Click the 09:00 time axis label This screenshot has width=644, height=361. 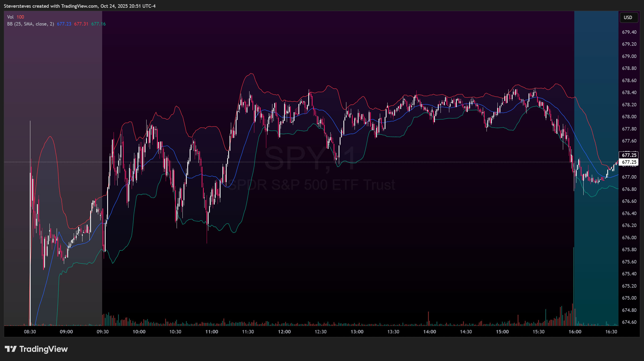66,331
